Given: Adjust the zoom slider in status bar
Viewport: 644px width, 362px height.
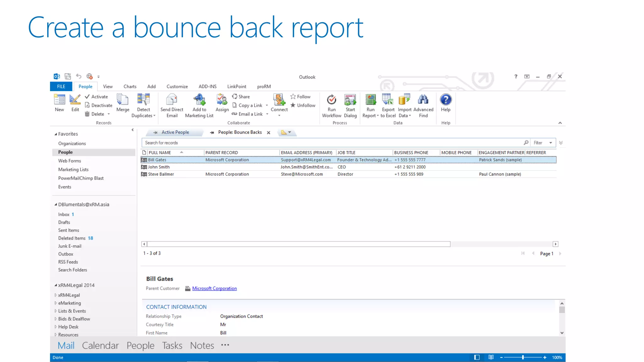Looking at the screenshot, I should click(523, 358).
